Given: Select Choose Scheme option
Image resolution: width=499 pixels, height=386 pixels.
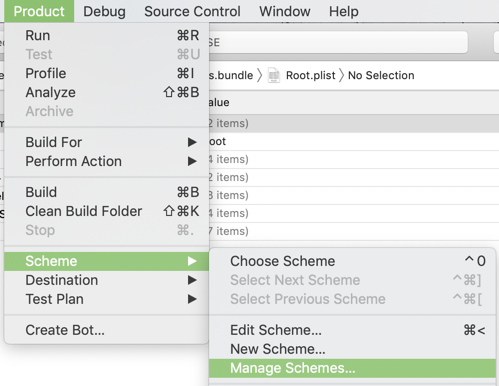Looking at the screenshot, I should [353, 261].
